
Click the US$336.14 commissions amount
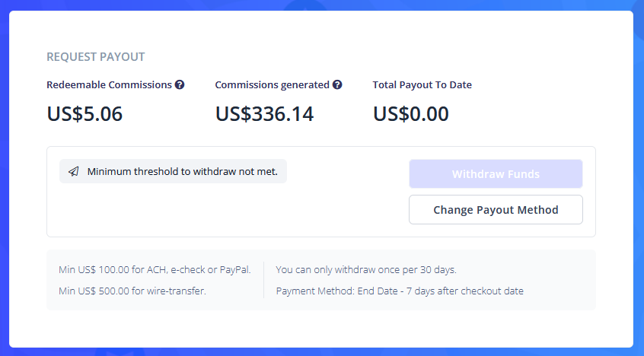pos(264,114)
